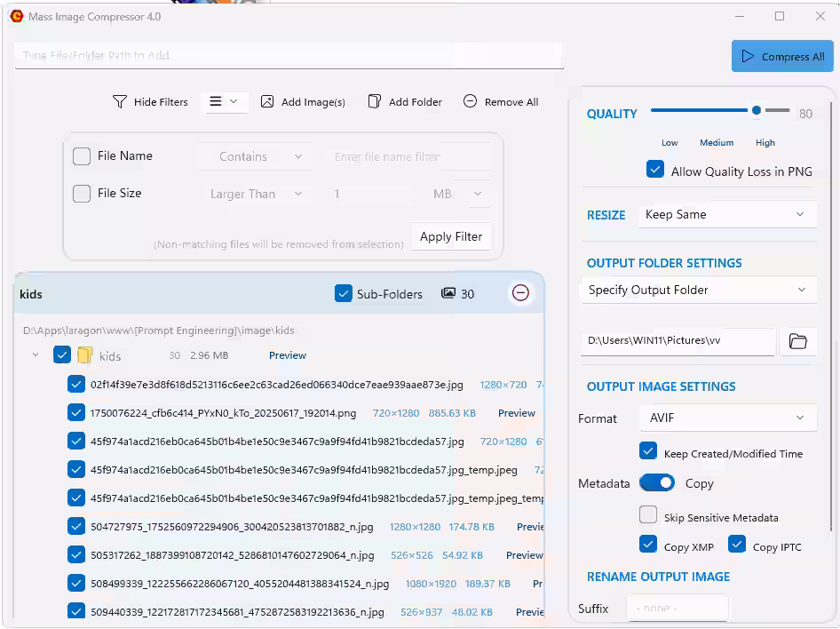Open the Specify Output Folder dropdown
The height and width of the screenshot is (629, 840).
[698, 290]
